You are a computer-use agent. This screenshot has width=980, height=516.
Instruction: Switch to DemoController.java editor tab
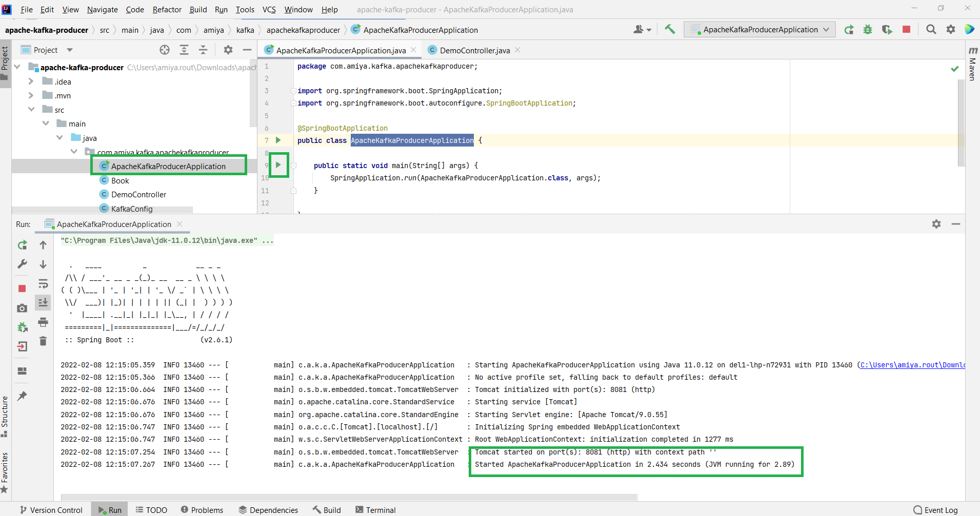pyautogui.click(x=475, y=50)
